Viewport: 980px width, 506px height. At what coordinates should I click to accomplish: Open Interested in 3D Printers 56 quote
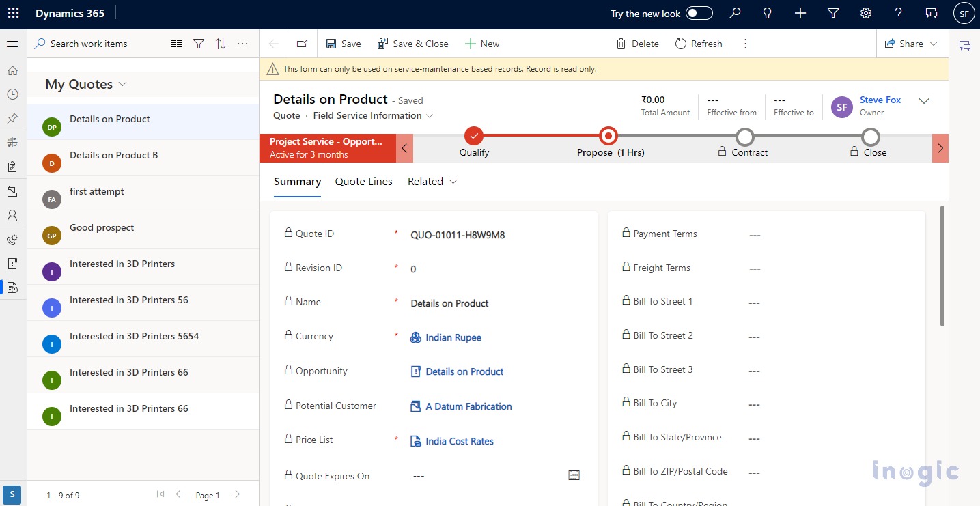tap(143, 303)
